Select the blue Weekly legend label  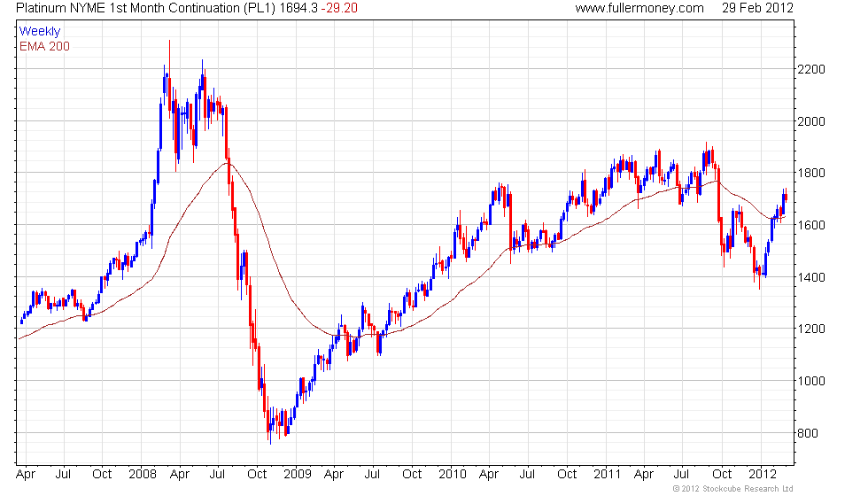pos(39,32)
